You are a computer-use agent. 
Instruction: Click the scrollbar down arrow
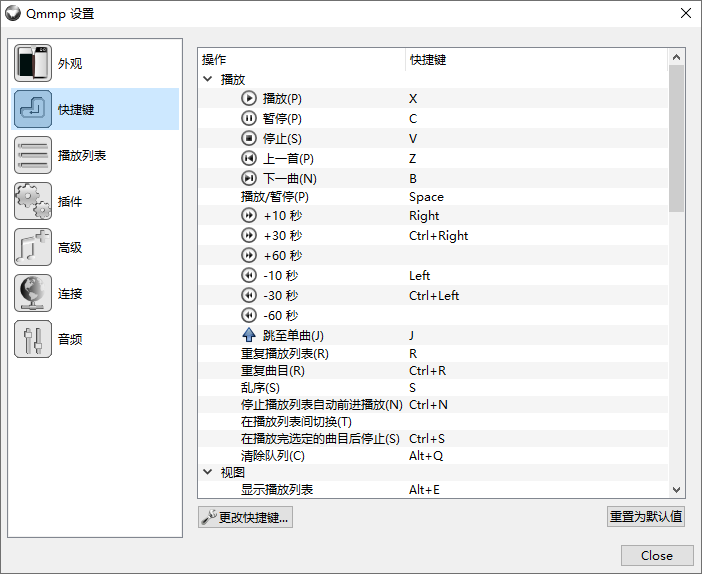click(x=676, y=490)
